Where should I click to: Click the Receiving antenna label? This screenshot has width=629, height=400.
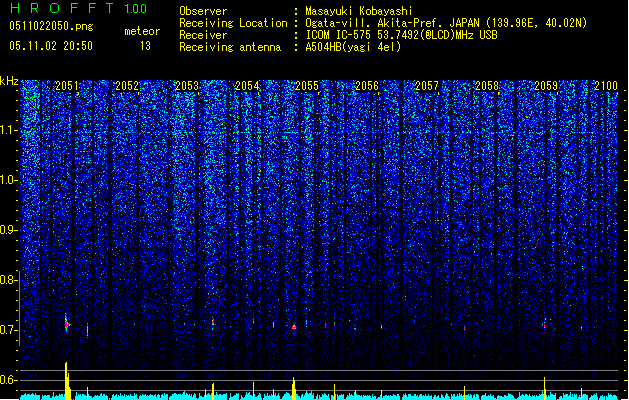click(x=230, y=47)
